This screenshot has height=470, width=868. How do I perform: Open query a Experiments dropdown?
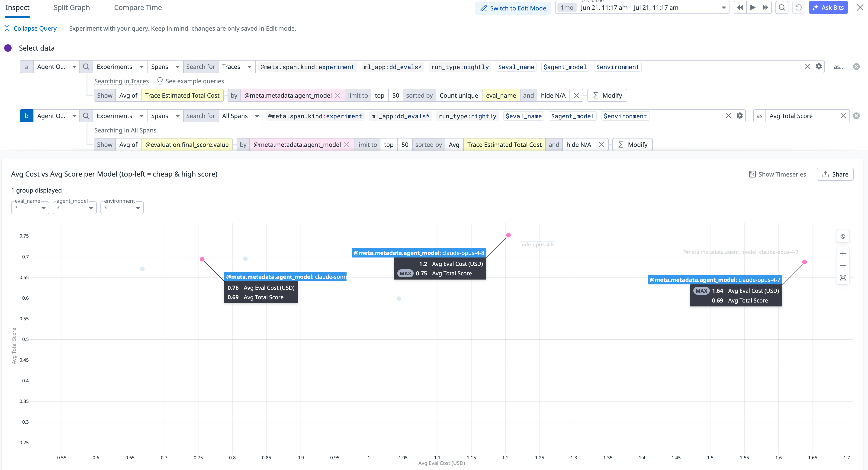click(x=120, y=67)
